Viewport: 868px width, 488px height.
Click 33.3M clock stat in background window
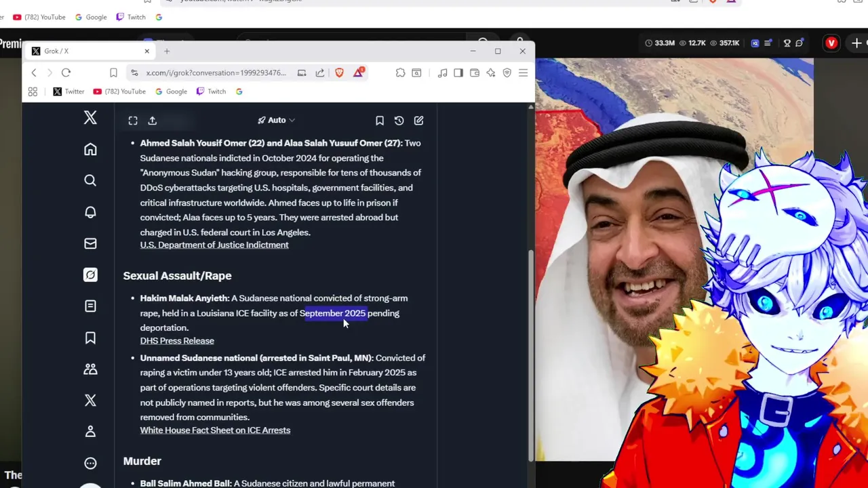point(659,43)
